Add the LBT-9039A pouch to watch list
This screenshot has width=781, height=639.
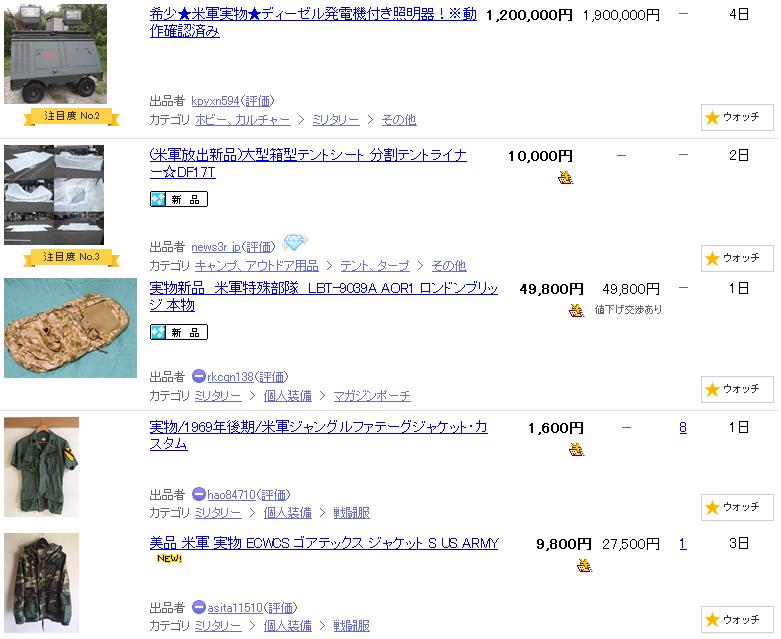[x=737, y=389]
